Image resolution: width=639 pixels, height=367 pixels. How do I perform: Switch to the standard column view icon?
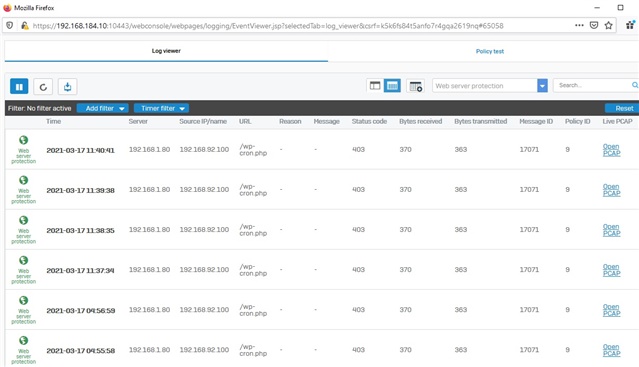pyautogui.click(x=375, y=86)
